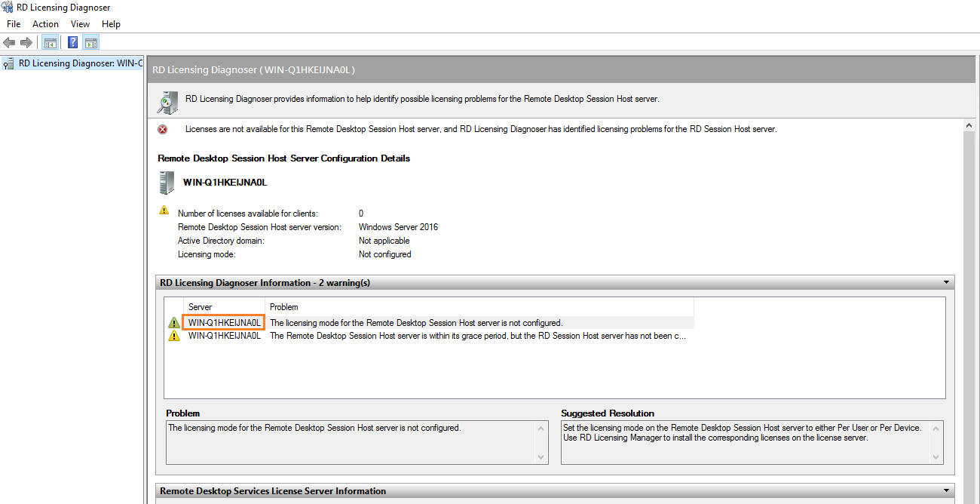The image size is (980, 504).
Task: Open the Action menu
Action: (x=45, y=24)
